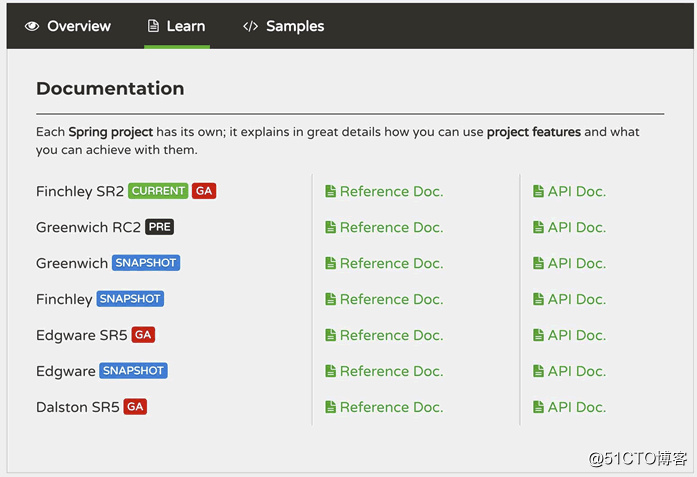This screenshot has width=697, height=477.
Task: Open the Overview tab
Action: 68,26
